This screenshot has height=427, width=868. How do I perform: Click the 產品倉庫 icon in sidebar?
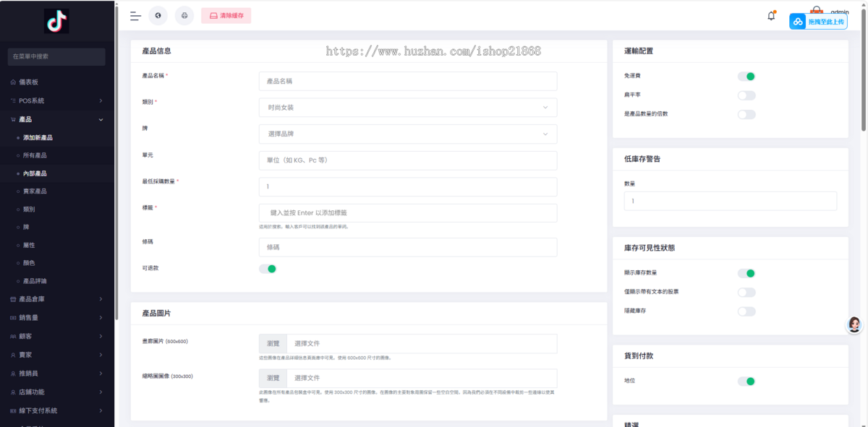(x=13, y=299)
